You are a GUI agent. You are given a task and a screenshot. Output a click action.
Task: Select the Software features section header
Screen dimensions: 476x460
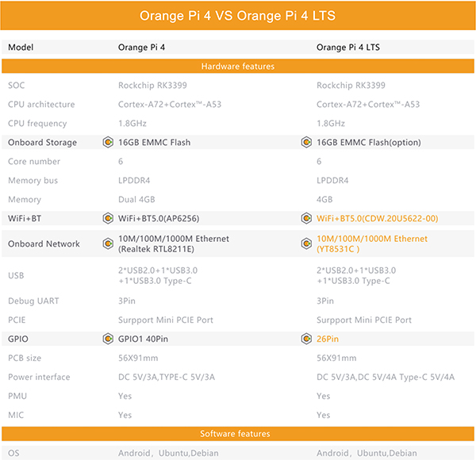(x=238, y=434)
